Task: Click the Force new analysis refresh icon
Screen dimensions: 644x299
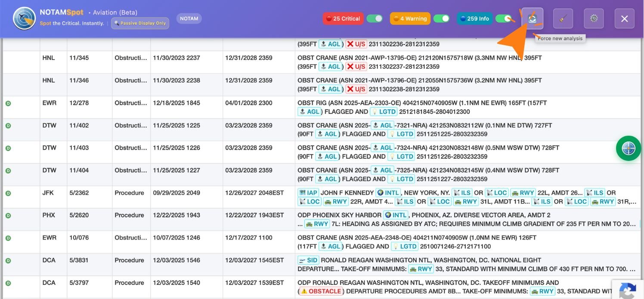Action: 533,18
